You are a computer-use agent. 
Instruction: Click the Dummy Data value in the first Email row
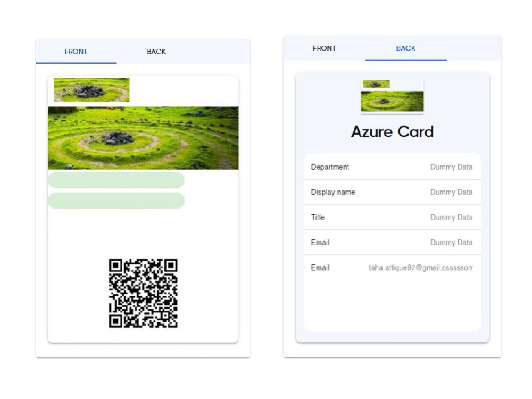point(451,242)
